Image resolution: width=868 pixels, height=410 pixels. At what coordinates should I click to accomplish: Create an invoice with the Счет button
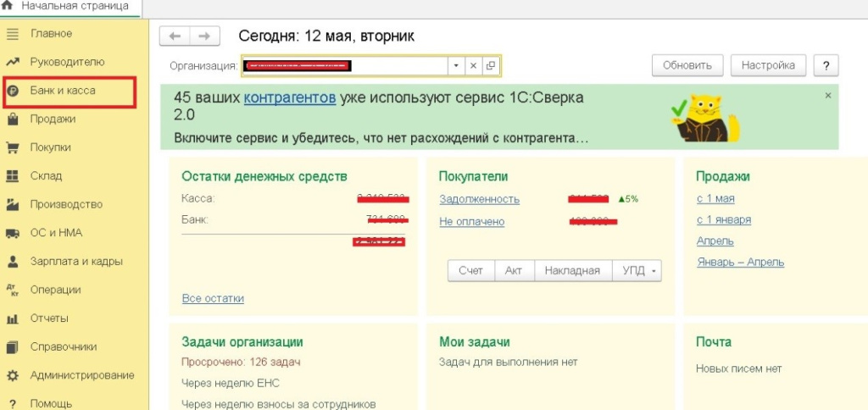pos(471,271)
